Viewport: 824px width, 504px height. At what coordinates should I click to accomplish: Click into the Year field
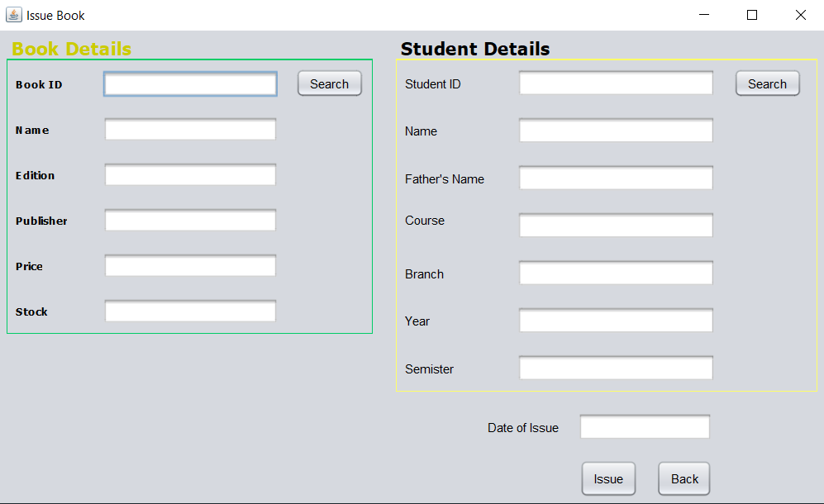[616, 321]
